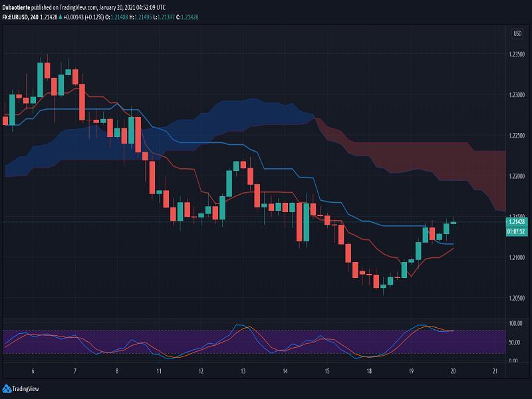Click the 1.22000 price axis label

(517, 176)
